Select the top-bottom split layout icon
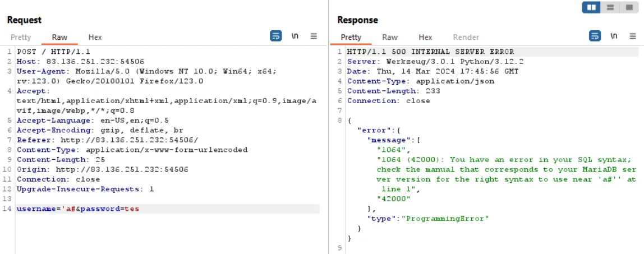The image size is (644, 254). coord(610,7)
